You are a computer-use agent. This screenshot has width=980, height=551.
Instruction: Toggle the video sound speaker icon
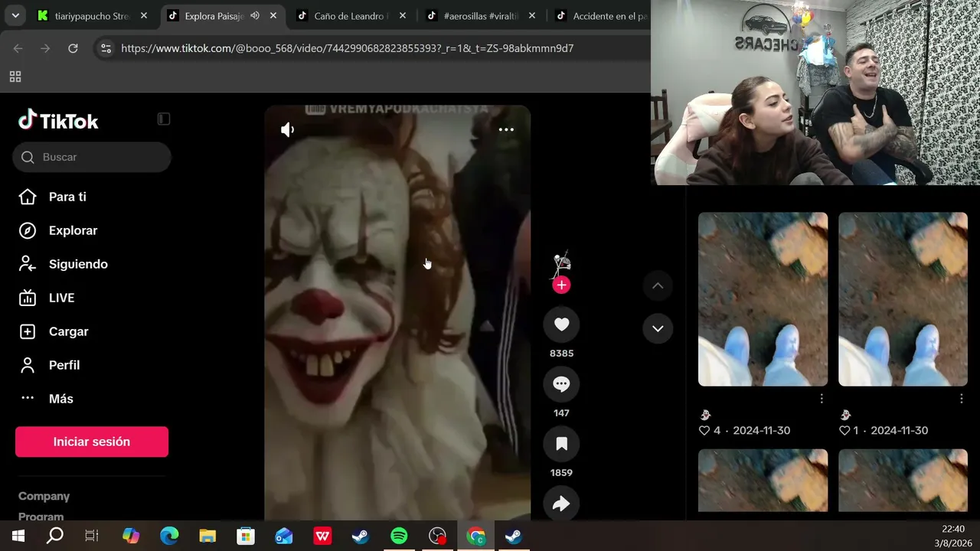click(x=287, y=130)
